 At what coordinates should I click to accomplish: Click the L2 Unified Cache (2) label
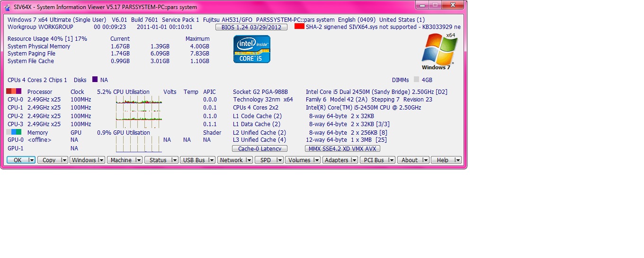(259, 133)
